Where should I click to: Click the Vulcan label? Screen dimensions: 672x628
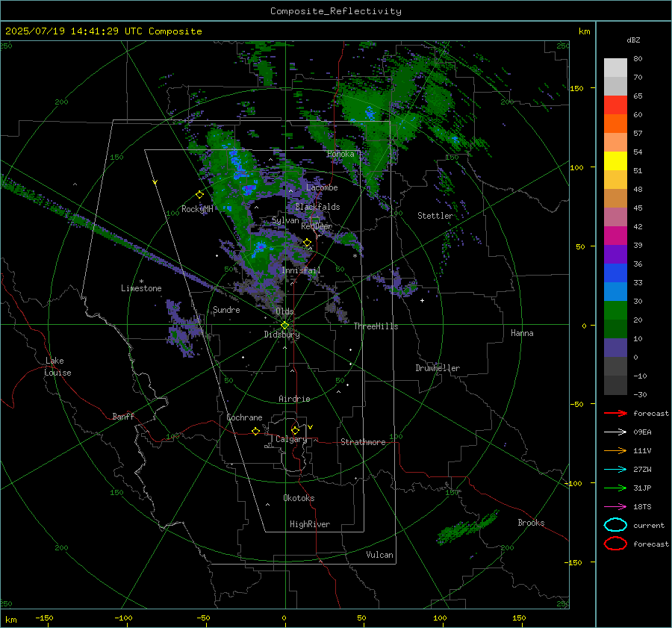380,555
